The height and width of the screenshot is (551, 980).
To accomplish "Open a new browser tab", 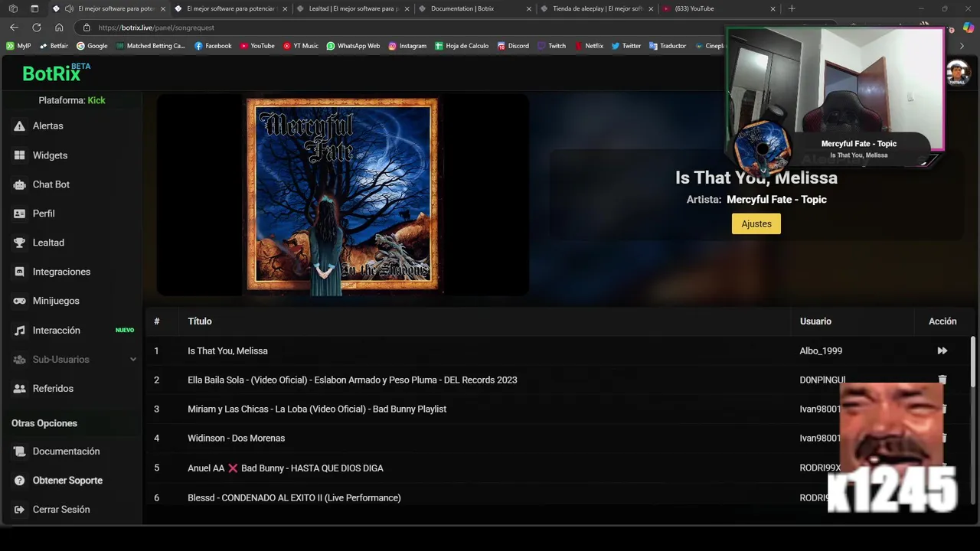I will [x=792, y=8].
